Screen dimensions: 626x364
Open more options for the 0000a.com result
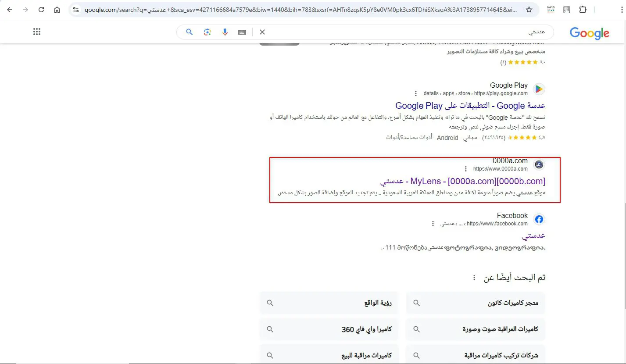coord(466,169)
